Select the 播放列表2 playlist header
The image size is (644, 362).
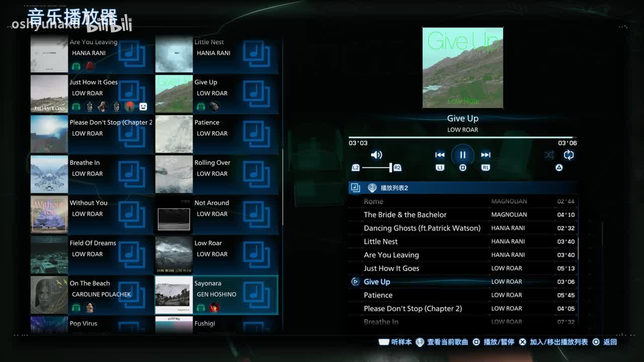[x=463, y=188]
